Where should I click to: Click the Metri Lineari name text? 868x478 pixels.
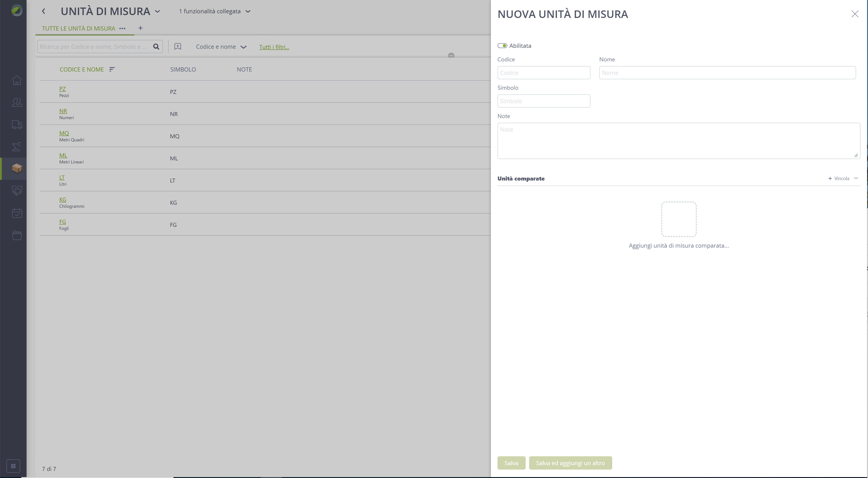click(x=71, y=162)
